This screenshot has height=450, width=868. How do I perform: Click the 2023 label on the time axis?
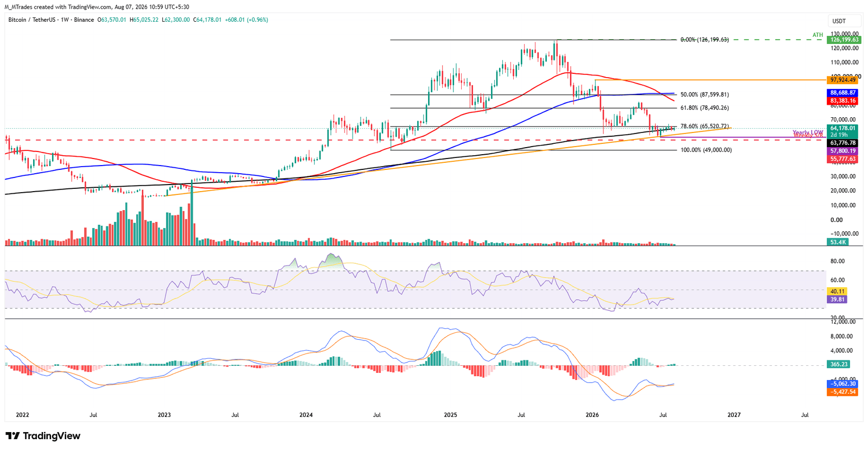coord(164,415)
